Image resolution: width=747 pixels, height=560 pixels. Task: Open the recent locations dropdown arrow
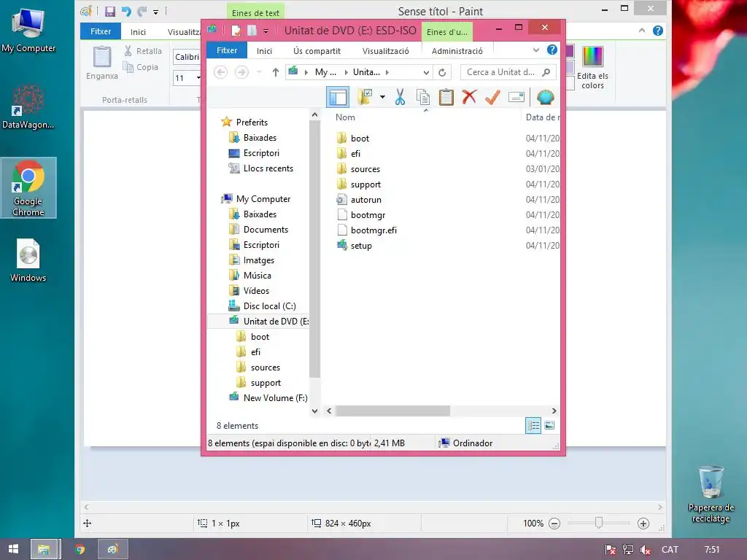coord(259,72)
